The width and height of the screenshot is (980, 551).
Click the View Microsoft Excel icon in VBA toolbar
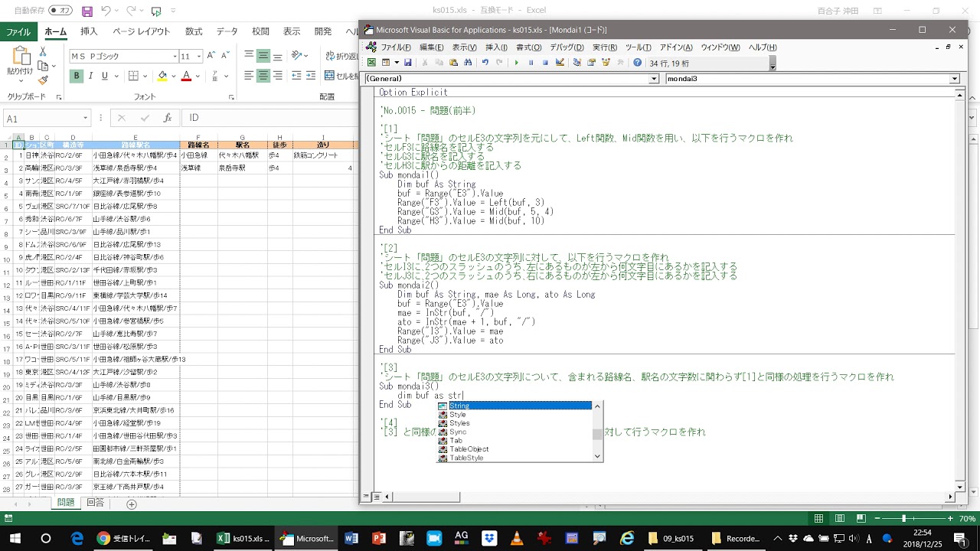pyautogui.click(x=371, y=63)
